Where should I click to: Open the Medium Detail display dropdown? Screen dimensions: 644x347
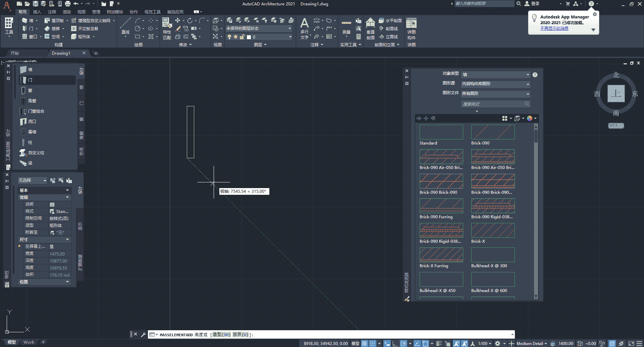coord(531,343)
